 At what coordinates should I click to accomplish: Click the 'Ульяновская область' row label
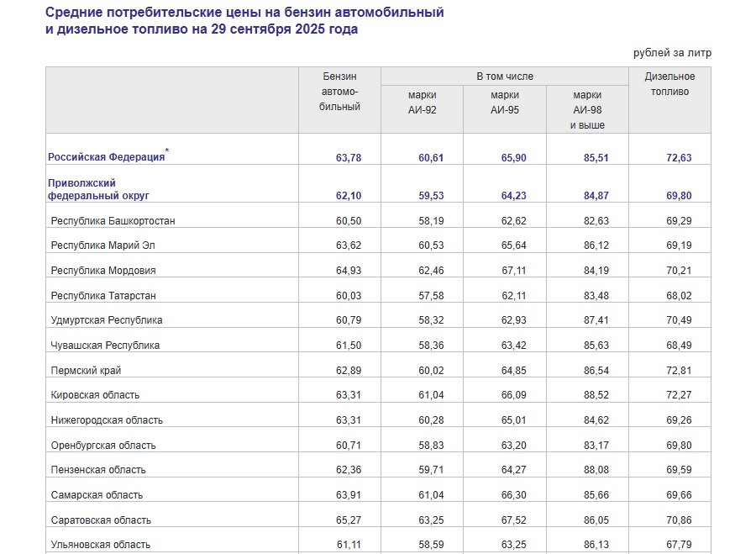(x=101, y=545)
